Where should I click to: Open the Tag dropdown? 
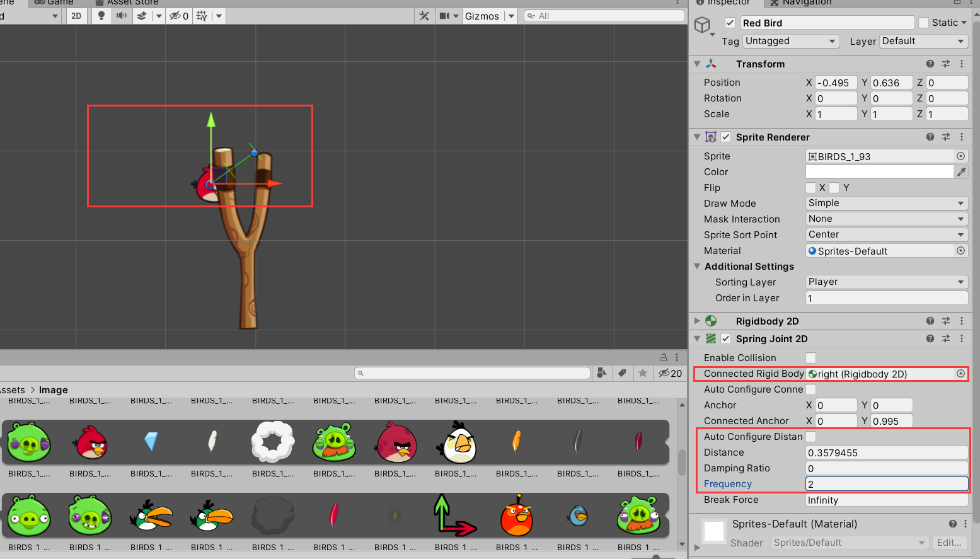(791, 41)
